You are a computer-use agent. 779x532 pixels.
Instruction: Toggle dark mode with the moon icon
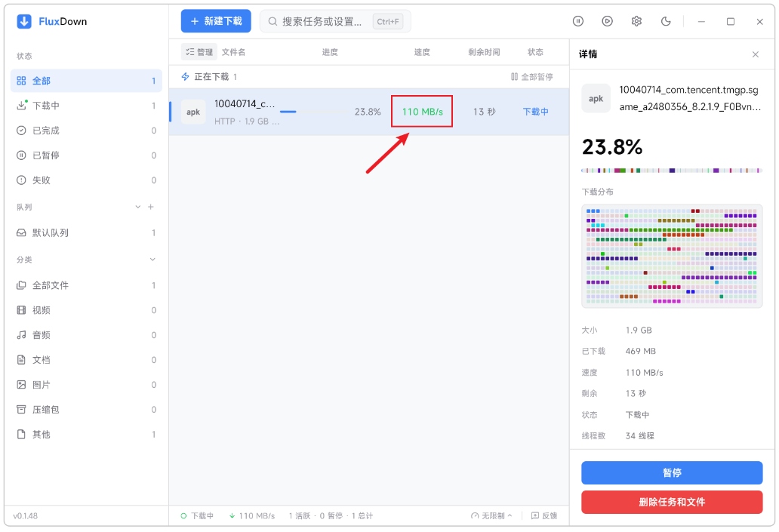tap(666, 21)
